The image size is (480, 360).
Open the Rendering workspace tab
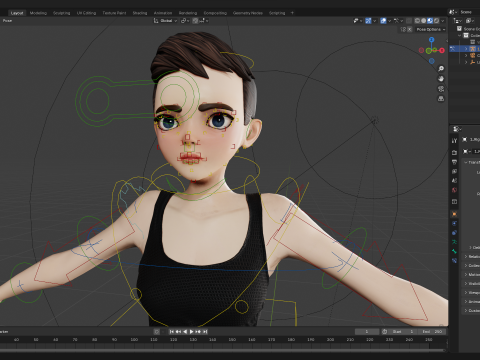pos(188,13)
